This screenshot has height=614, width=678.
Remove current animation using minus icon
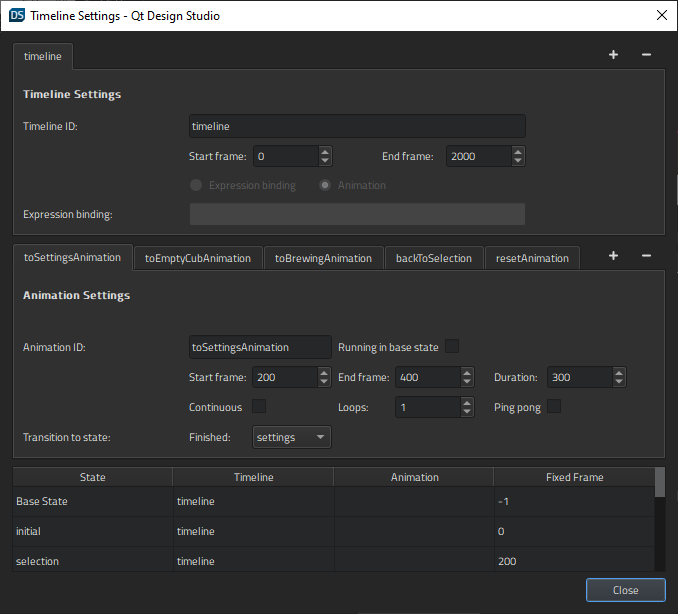(x=646, y=256)
